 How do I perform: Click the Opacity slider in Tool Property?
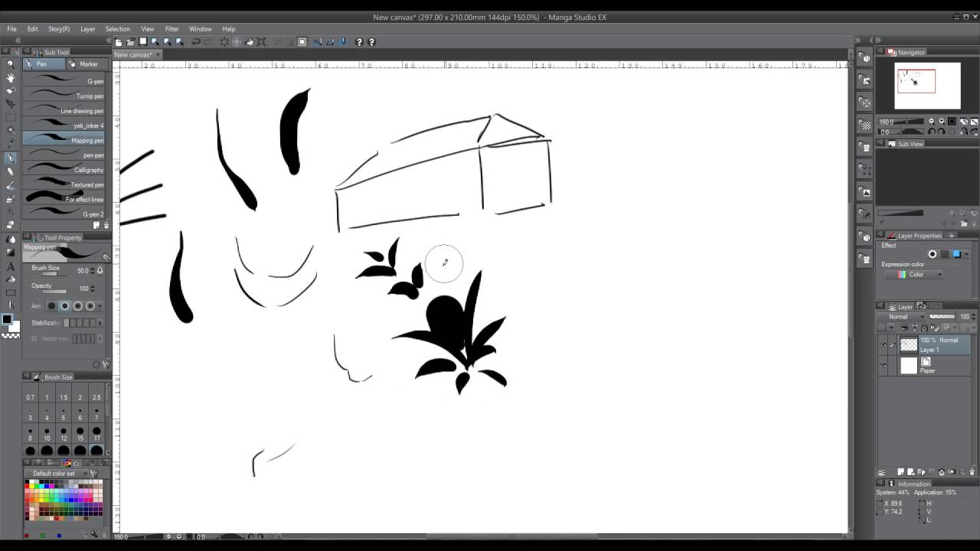click(54, 292)
